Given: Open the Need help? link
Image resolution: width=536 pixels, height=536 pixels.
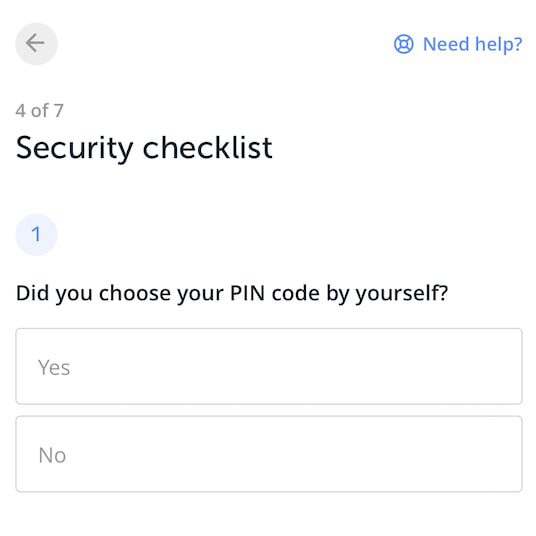Looking at the screenshot, I should pyautogui.click(x=458, y=44).
